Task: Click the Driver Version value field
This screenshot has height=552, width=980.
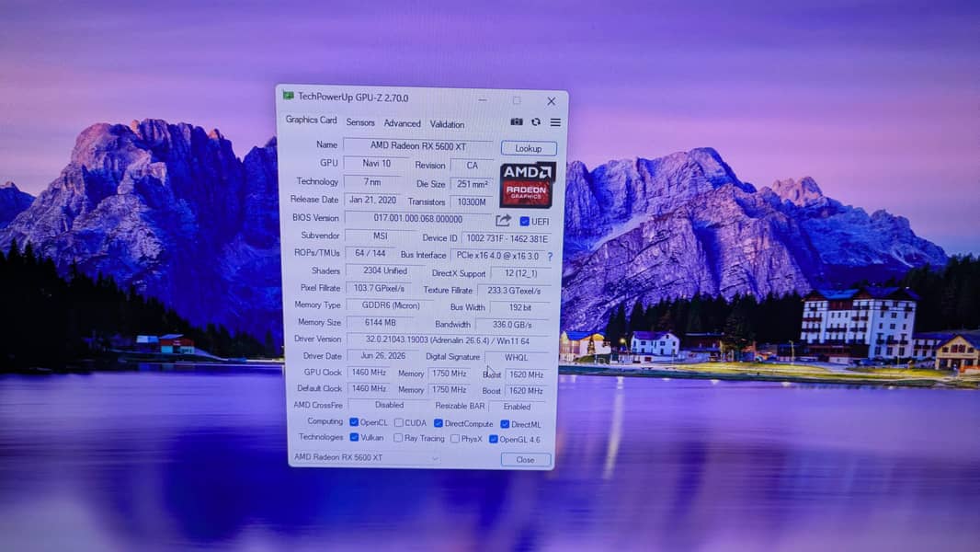Action: coord(447,340)
